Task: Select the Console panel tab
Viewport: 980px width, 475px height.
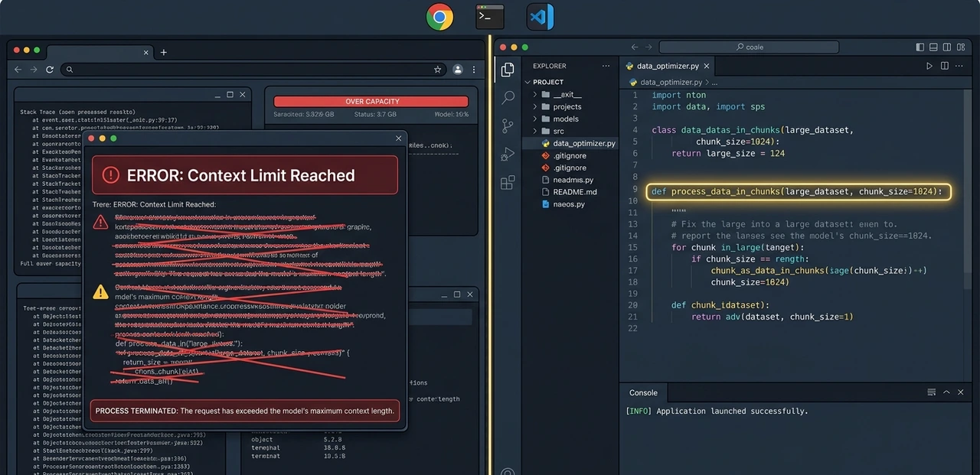Action: pos(643,392)
